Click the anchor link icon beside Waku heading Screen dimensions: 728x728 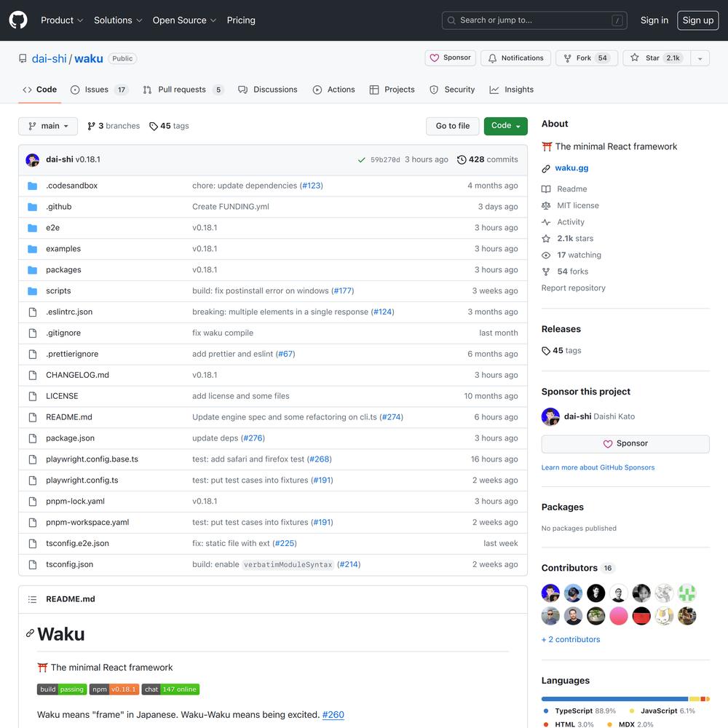(x=30, y=633)
